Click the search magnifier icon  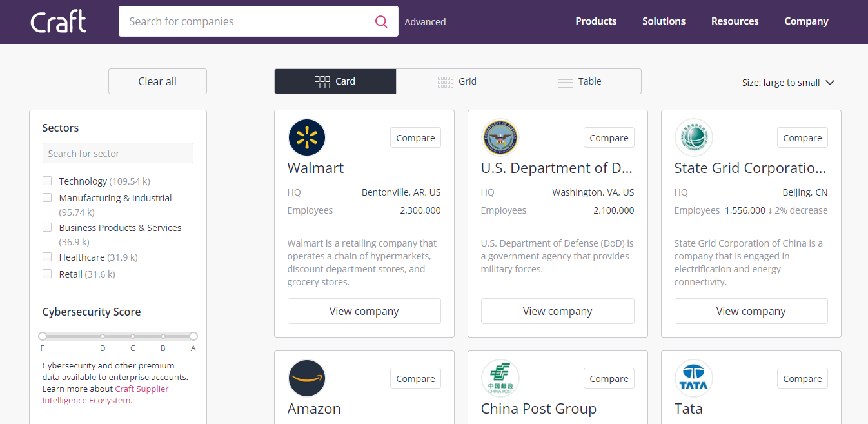coord(380,21)
